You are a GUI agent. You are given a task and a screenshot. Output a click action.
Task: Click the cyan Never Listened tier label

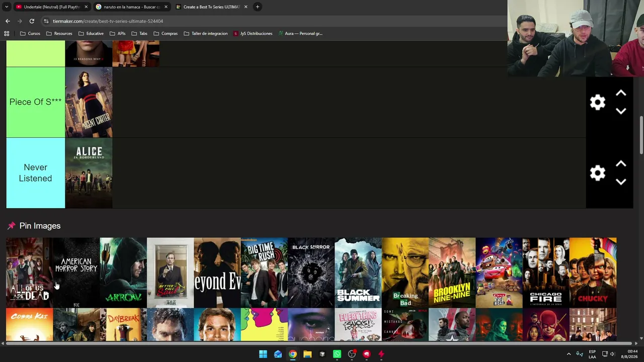point(36,173)
